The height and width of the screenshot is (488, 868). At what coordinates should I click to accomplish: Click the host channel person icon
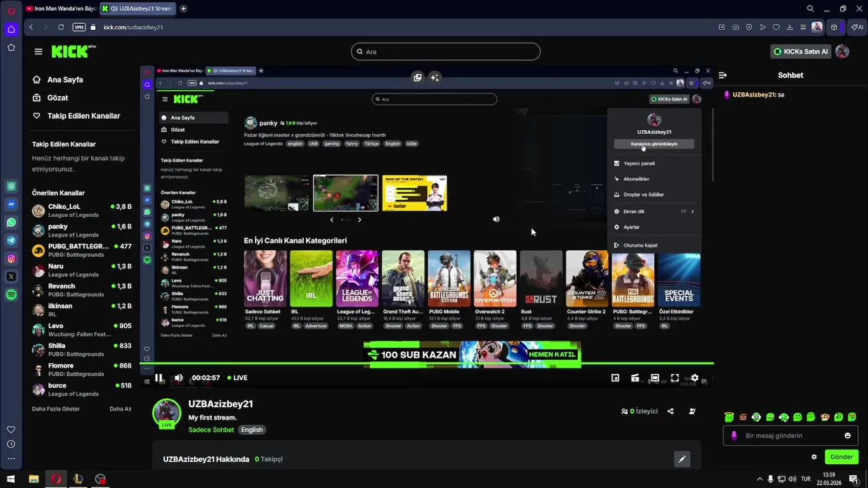point(692,411)
